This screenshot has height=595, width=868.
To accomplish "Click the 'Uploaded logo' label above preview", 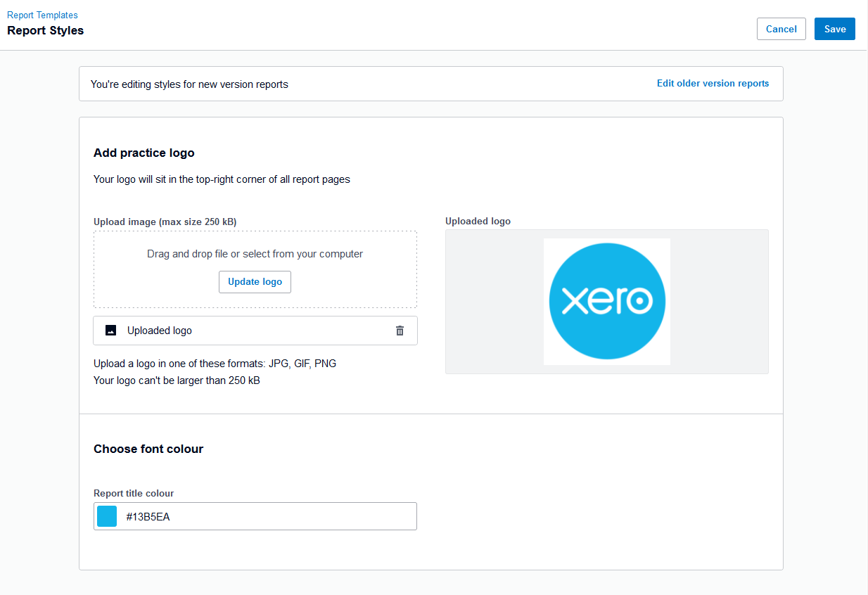I will click(x=478, y=221).
